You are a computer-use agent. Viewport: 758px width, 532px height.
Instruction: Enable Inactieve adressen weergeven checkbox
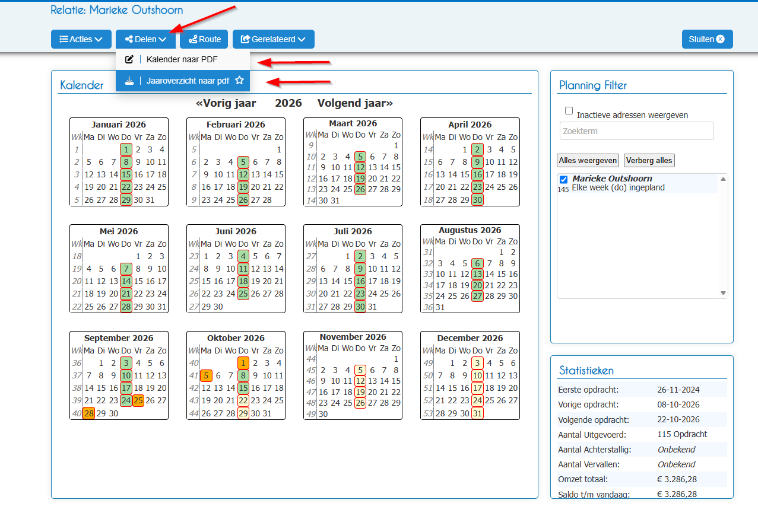click(x=569, y=110)
